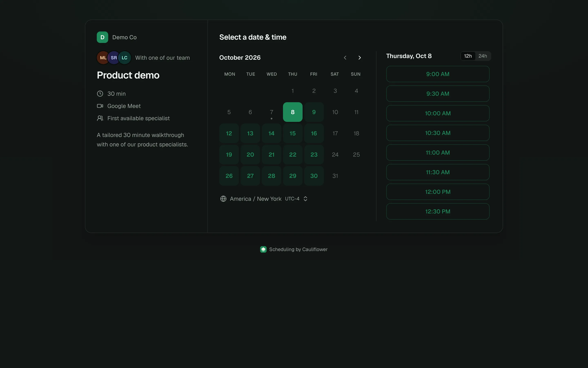Select October 8 on the calendar
588x368 pixels.
click(x=293, y=112)
